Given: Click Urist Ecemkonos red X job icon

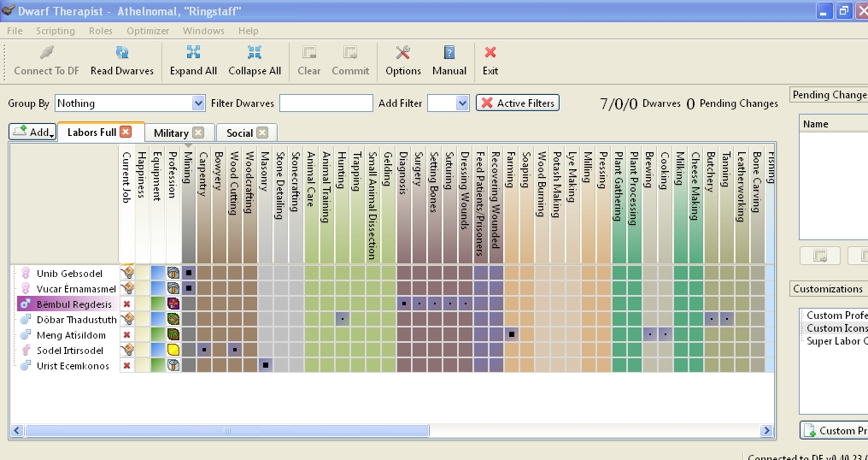Looking at the screenshot, I should (126, 366).
